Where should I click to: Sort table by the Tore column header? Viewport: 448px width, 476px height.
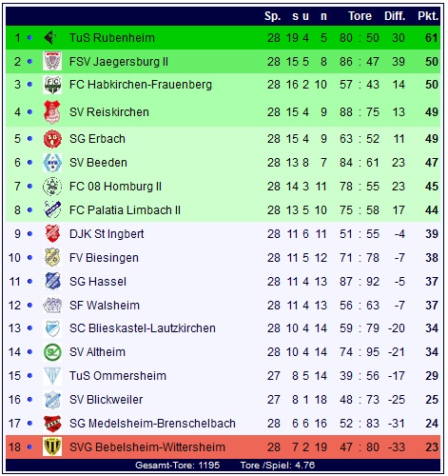tap(360, 16)
